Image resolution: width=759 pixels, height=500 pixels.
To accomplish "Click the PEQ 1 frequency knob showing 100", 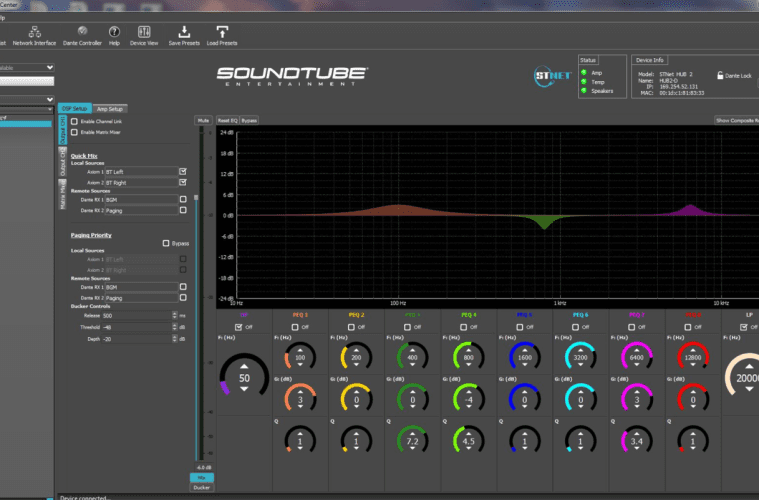I will coord(300,357).
